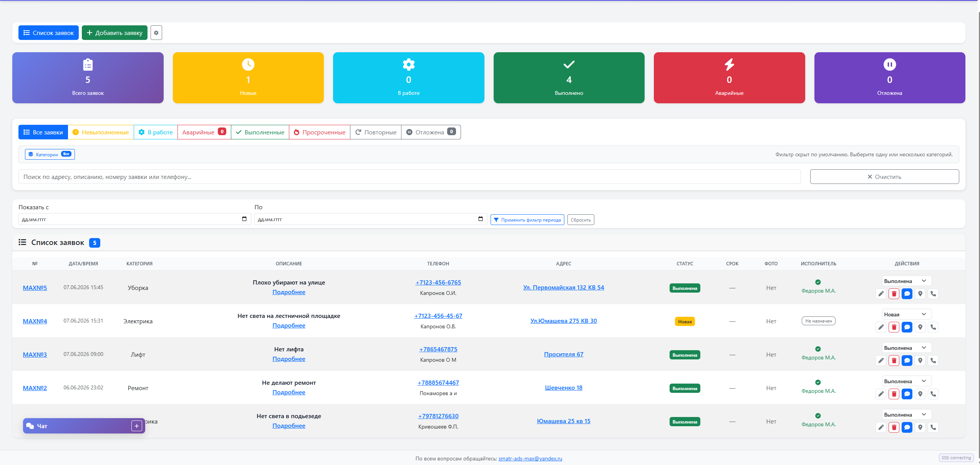Click the phone call icon for MAX№5

click(x=933, y=294)
